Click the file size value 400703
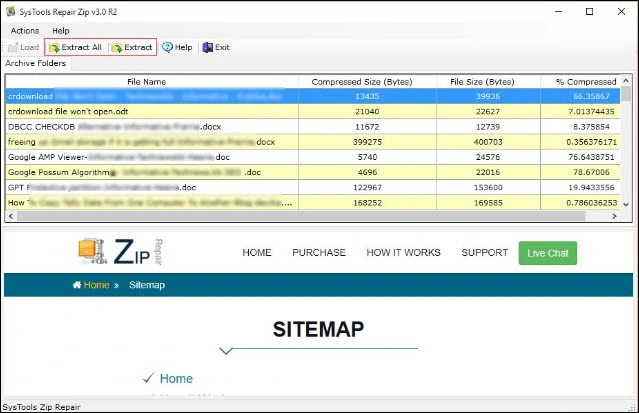This screenshot has width=639, height=413. [x=488, y=142]
